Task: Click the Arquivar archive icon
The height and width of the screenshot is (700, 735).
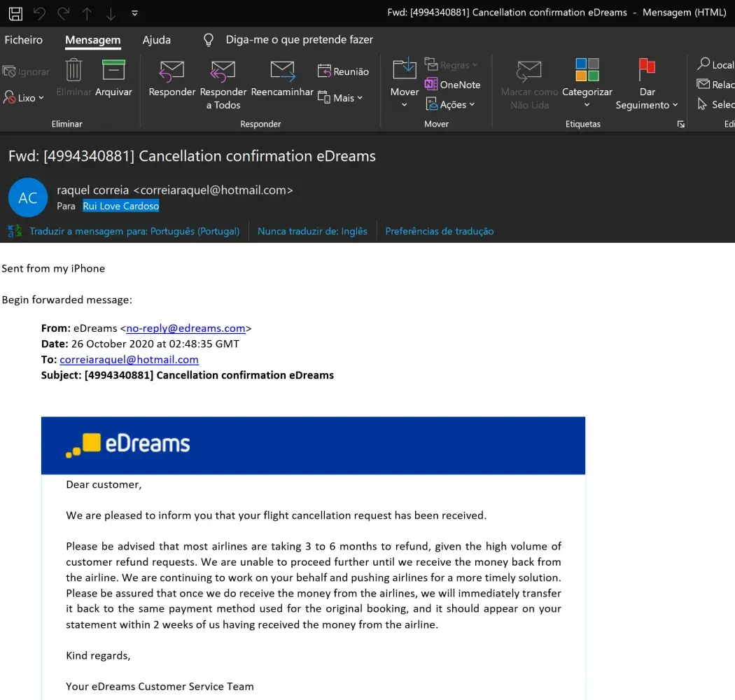Action: click(113, 71)
